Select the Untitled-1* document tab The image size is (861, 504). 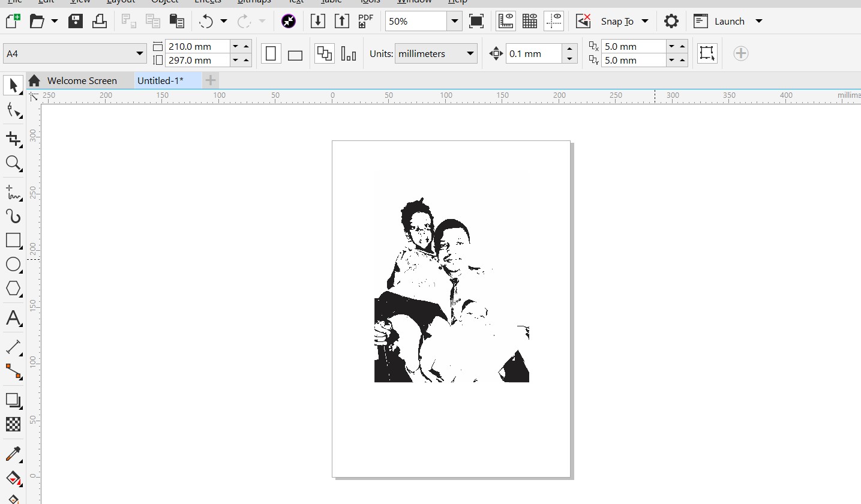coord(160,80)
